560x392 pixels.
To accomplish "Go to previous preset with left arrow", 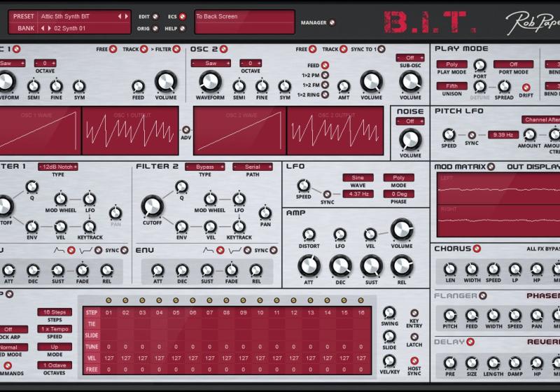I will [120, 16].
